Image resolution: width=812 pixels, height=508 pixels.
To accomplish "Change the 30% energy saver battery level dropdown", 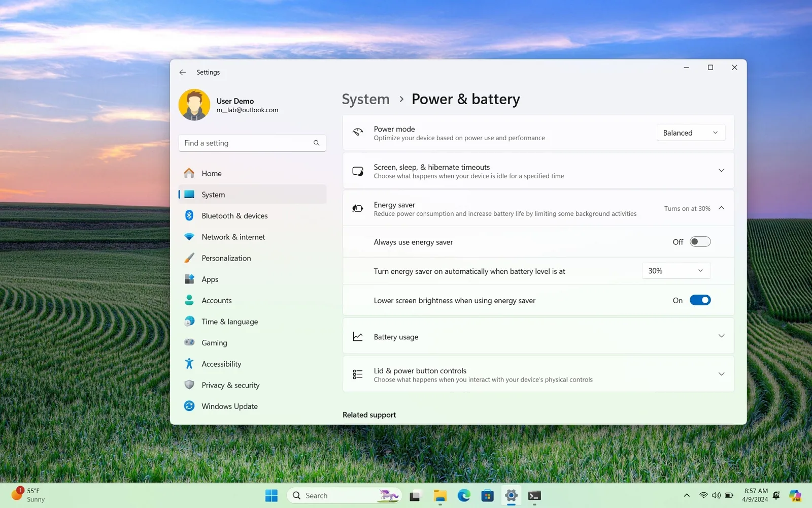I will (675, 270).
